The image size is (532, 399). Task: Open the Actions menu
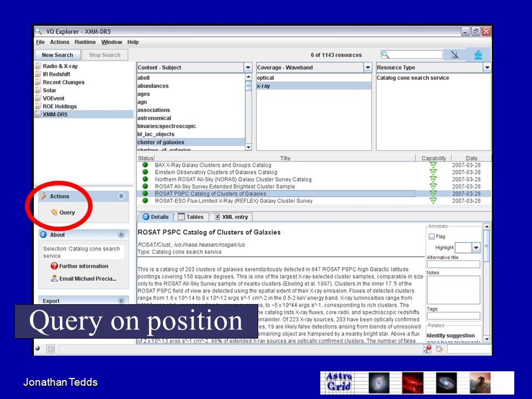(x=60, y=42)
